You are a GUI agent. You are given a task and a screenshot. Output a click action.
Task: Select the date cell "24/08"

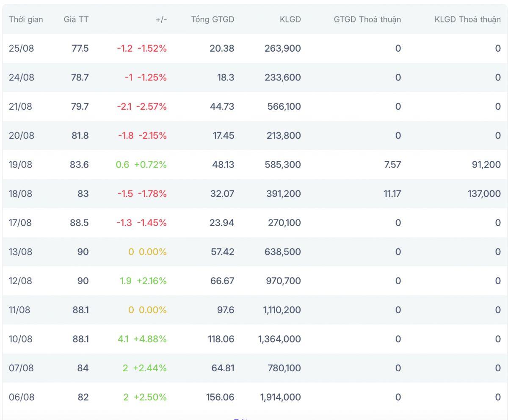[x=21, y=77]
